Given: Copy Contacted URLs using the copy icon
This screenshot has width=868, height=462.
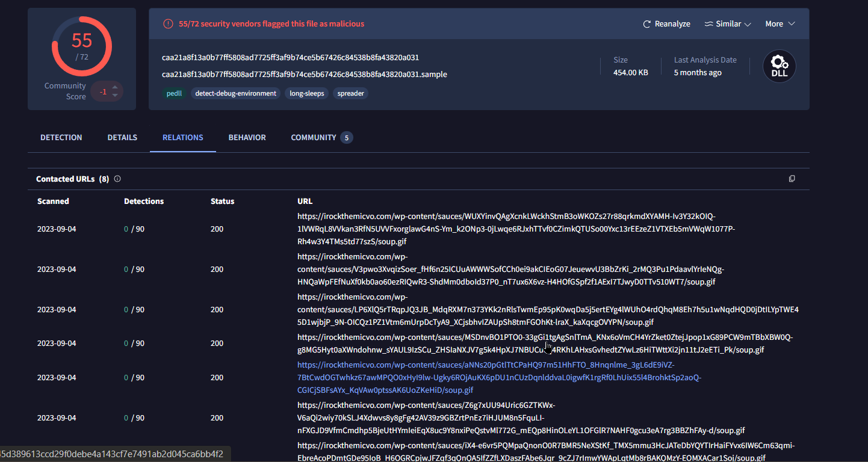Looking at the screenshot, I should (792, 179).
